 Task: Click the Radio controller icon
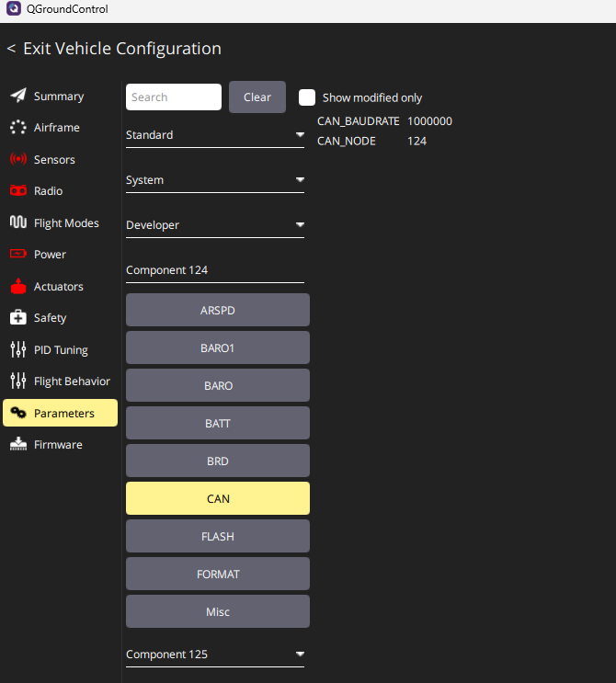[18, 191]
